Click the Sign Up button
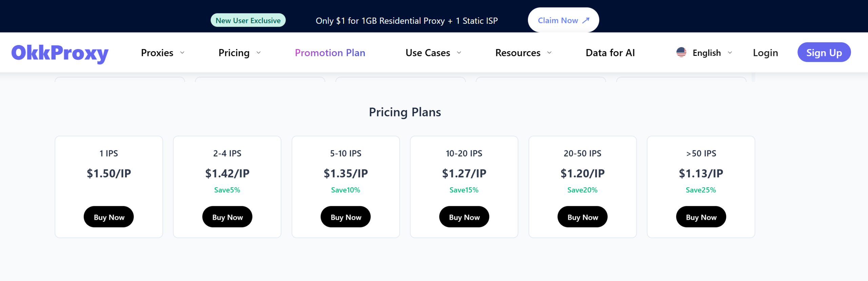The height and width of the screenshot is (281, 868). (x=824, y=52)
